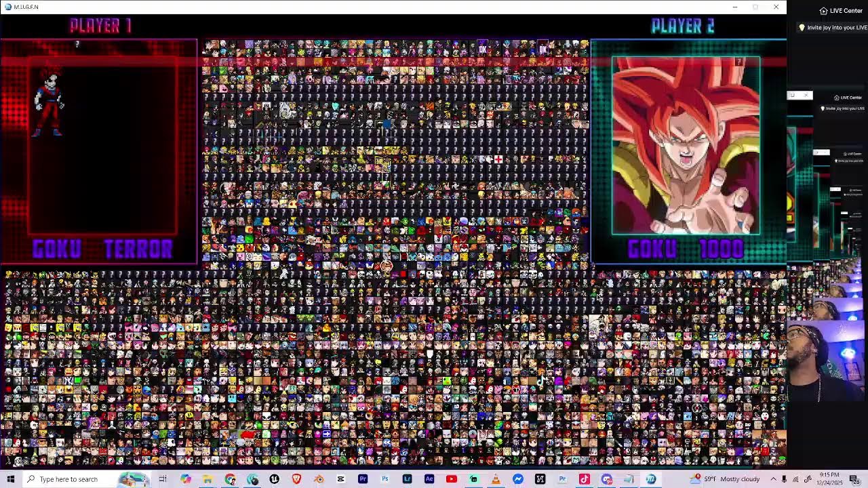Click the GOKU 1000 name label
This screenshot has height=488, width=868.
(x=686, y=249)
